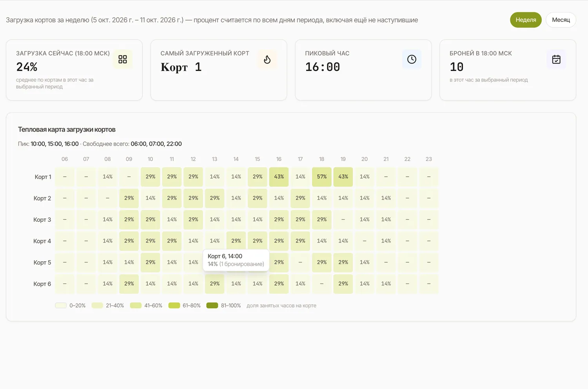This screenshot has height=389, width=588.
Task: Click the clock icon in the Пиковый час card
Action: click(412, 59)
